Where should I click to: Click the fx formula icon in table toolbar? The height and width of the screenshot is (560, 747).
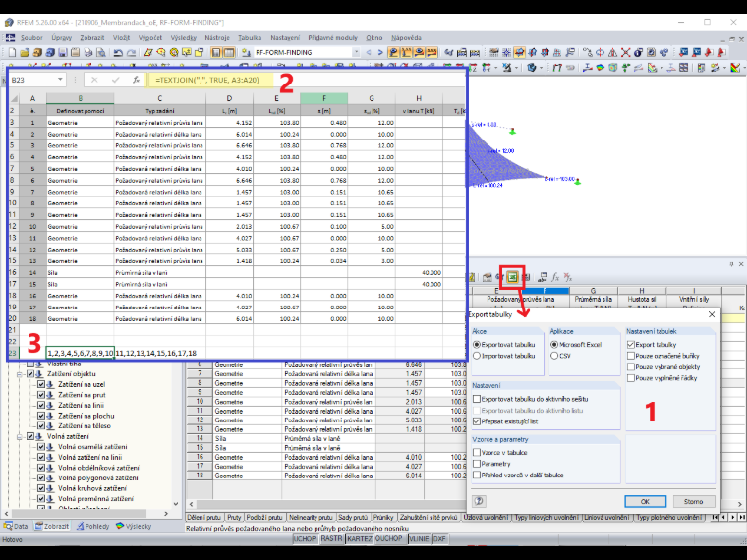555,277
